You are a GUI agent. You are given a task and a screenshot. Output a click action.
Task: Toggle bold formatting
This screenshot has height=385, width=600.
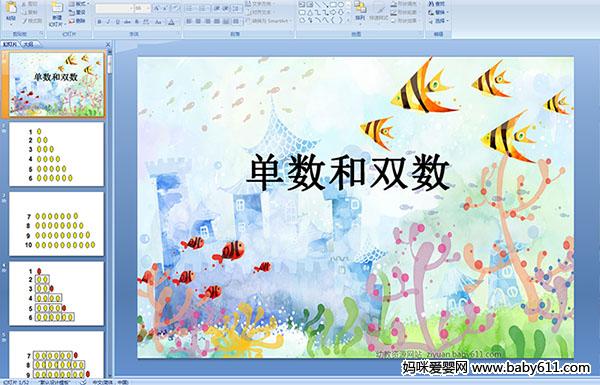[x=99, y=22]
